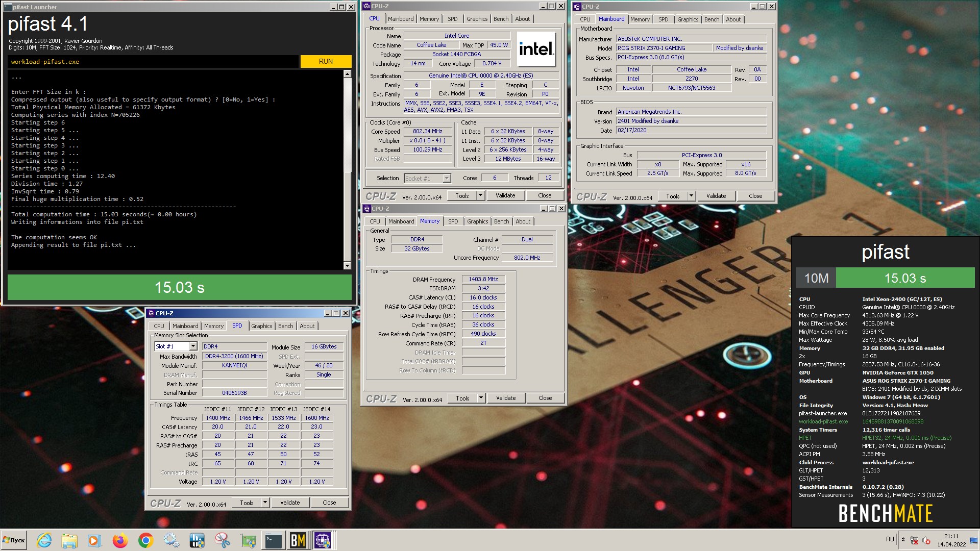
Task: Switch to the console window in taskbar
Action: pyautogui.click(x=273, y=540)
